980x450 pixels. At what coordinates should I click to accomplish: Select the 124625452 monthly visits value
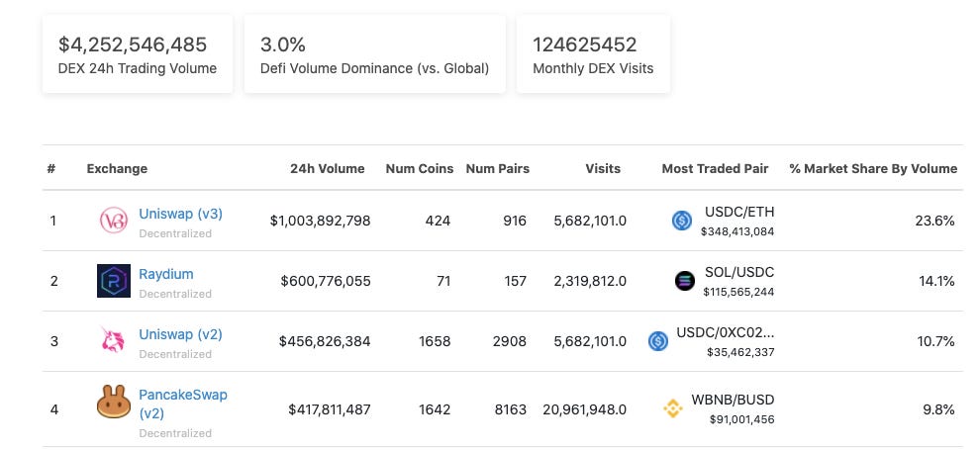[584, 45]
